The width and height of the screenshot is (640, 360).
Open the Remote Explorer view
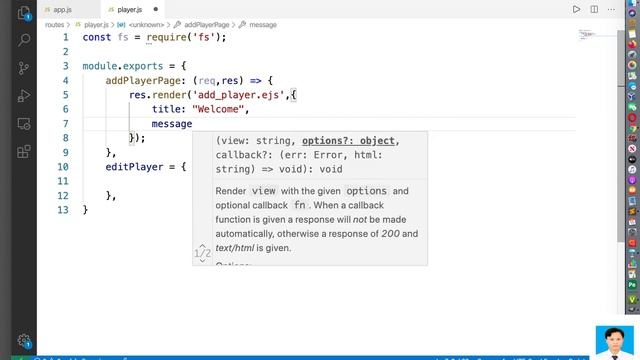click(24, 124)
